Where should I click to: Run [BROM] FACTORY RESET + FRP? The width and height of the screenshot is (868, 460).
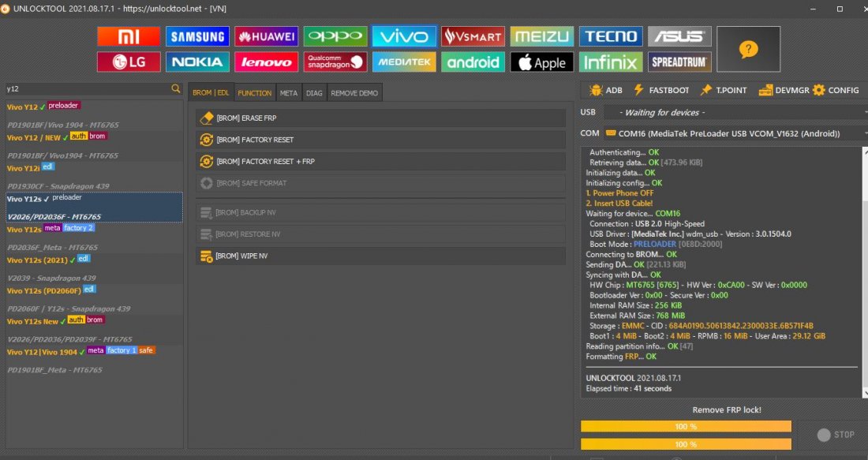coord(380,161)
